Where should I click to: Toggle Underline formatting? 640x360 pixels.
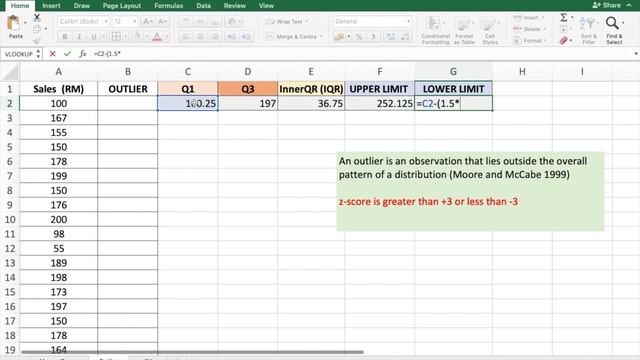tap(94, 37)
